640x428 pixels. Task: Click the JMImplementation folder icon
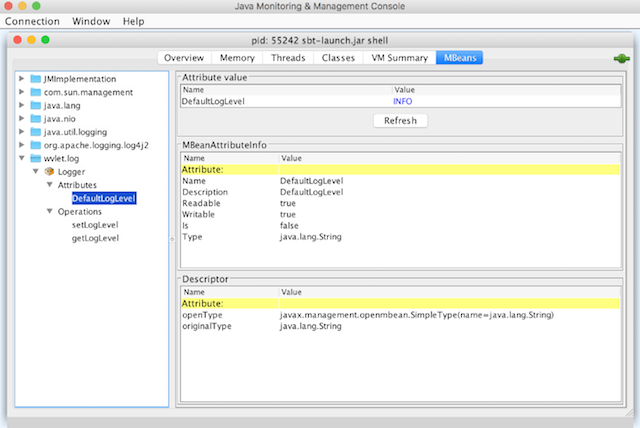pyautogui.click(x=36, y=79)
